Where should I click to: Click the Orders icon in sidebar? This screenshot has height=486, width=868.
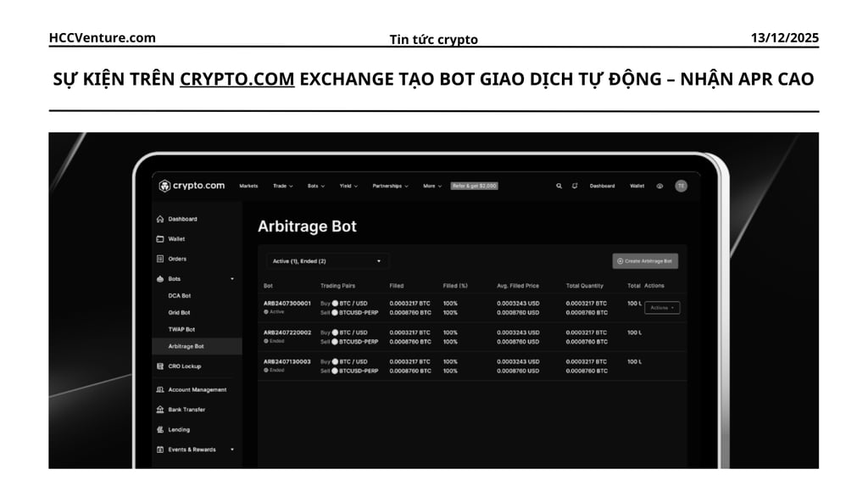[160, 259]
